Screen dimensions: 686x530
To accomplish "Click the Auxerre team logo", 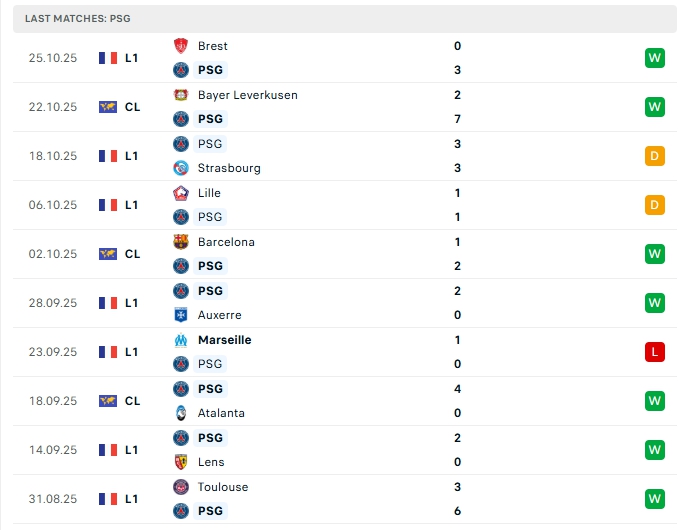I will pos(181,315).
